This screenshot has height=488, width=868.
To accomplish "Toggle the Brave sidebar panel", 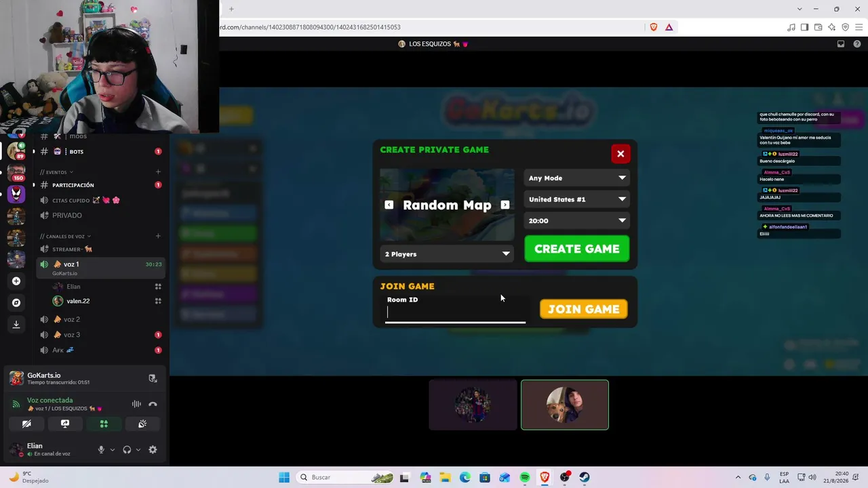I will [804, 27].
